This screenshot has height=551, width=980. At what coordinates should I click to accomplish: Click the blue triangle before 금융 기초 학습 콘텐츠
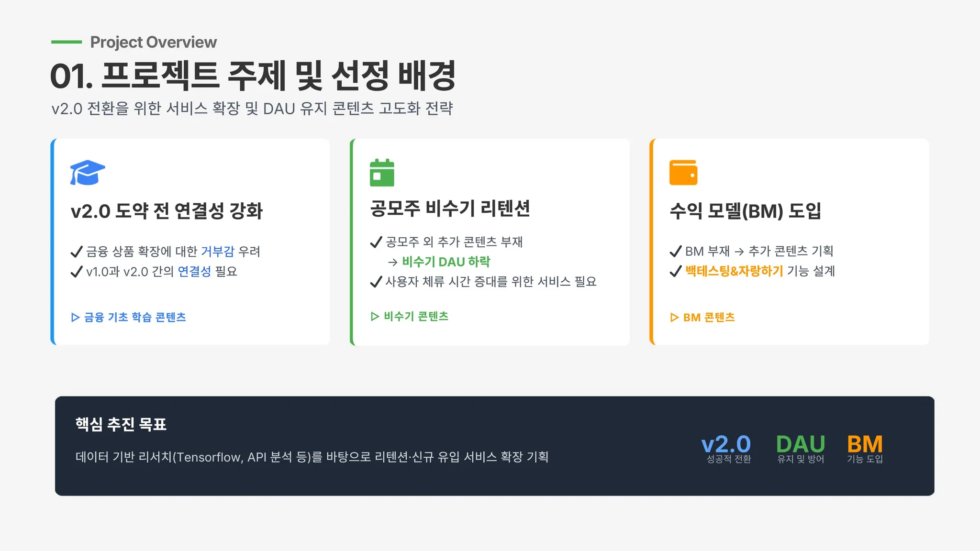75,318
